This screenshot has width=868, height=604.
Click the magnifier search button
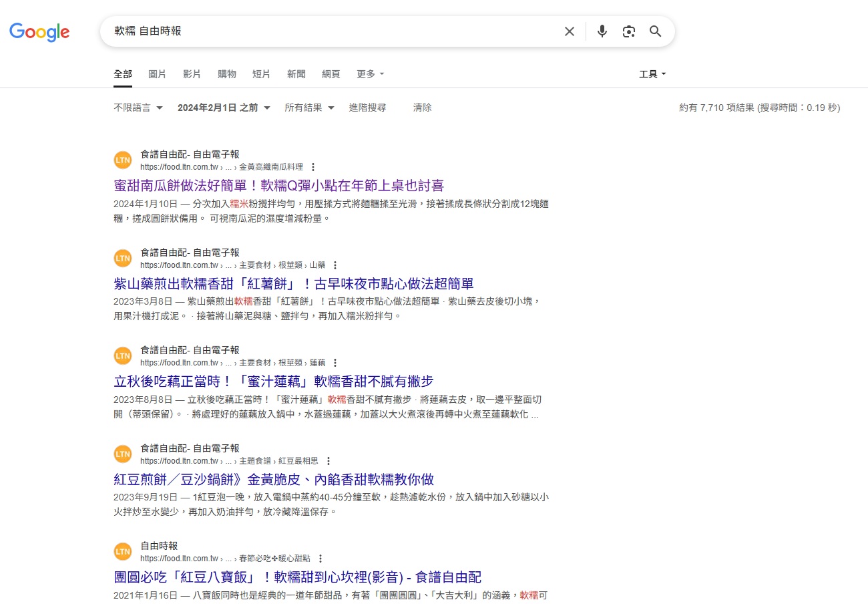click(656, 31)
